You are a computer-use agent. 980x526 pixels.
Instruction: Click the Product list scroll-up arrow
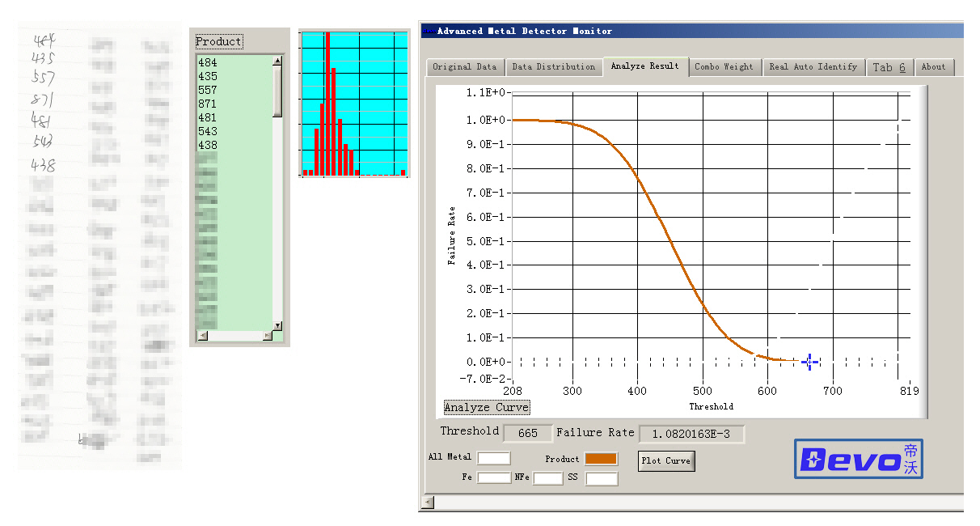(x=277, y=61)
